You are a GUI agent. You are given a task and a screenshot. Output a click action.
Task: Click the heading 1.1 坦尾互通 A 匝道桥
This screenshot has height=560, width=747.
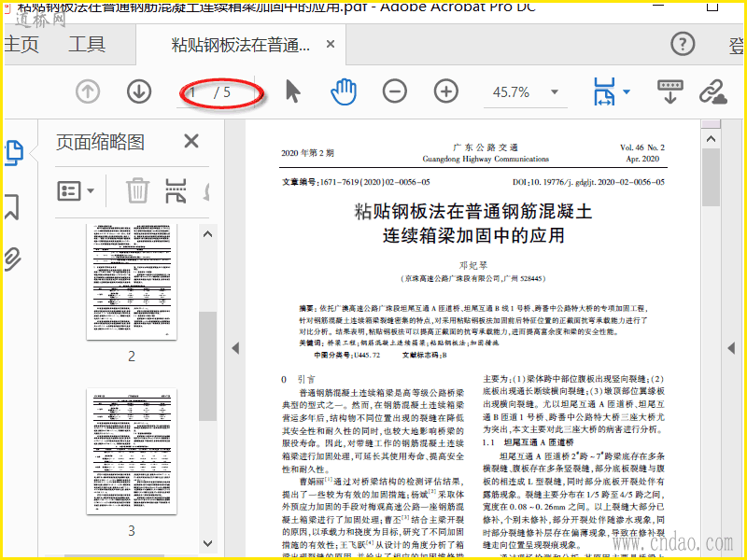(x=529, y=442)
